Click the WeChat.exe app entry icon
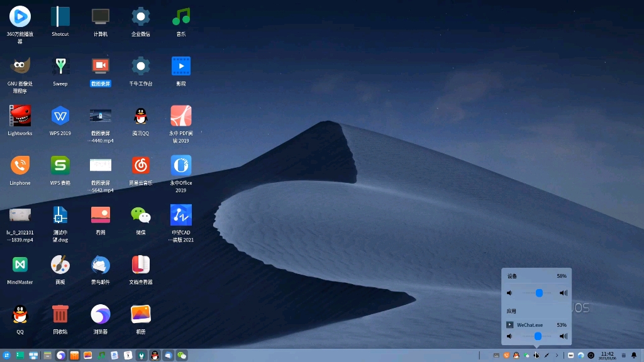 click(509, 325)
